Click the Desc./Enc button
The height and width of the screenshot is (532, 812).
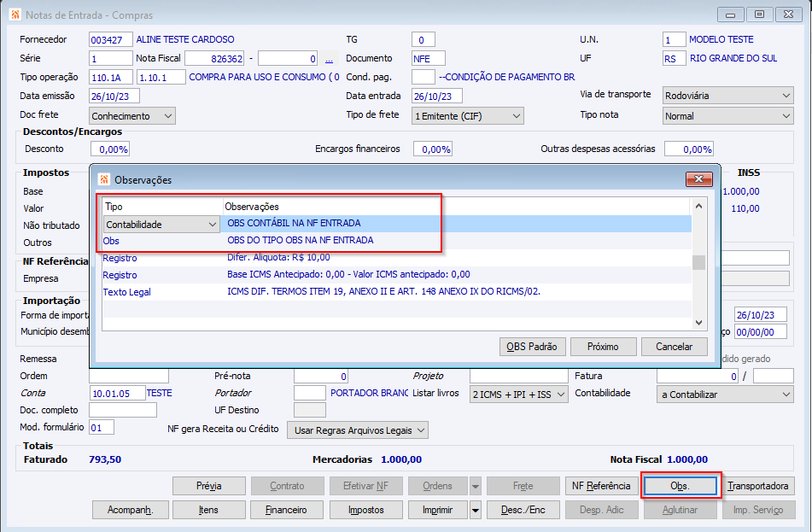tap(523, 510)
